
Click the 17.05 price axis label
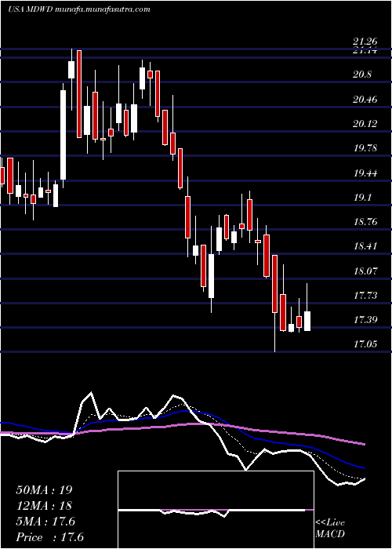[365, 344]
